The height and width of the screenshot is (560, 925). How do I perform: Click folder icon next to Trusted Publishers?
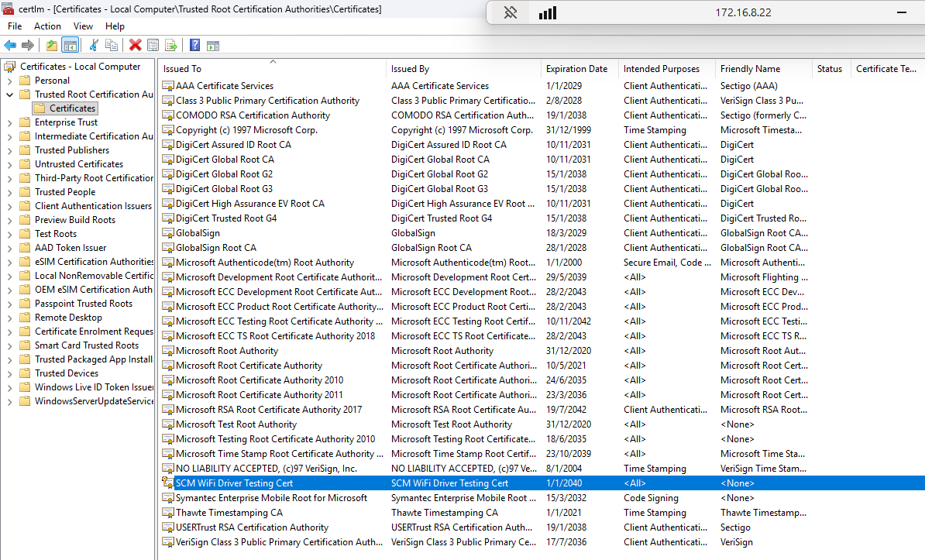point(25,150)
